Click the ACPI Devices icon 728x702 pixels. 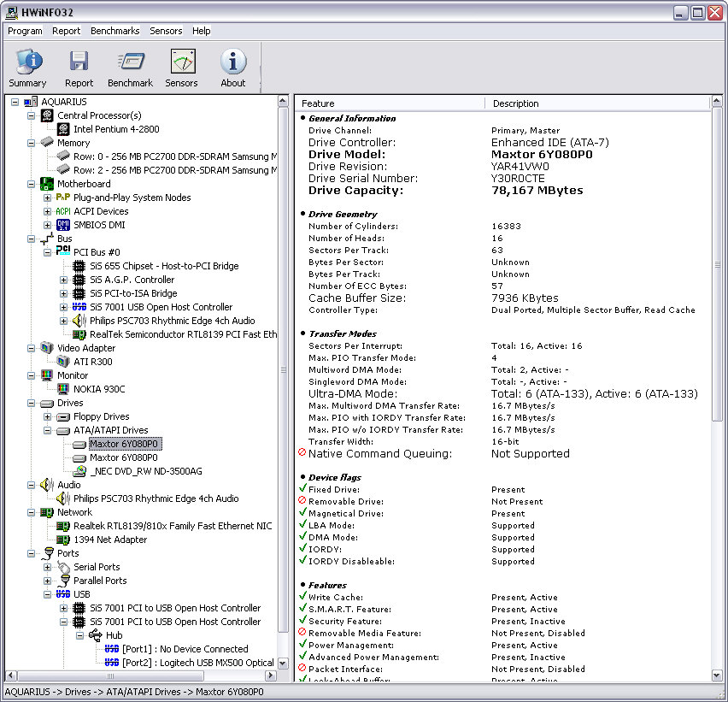click(63, 211)
